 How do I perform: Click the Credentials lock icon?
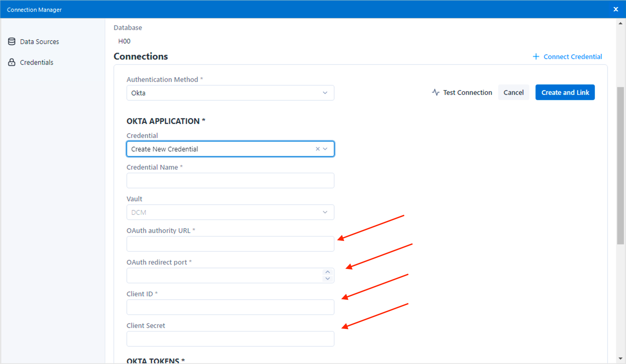click(12, 62)
